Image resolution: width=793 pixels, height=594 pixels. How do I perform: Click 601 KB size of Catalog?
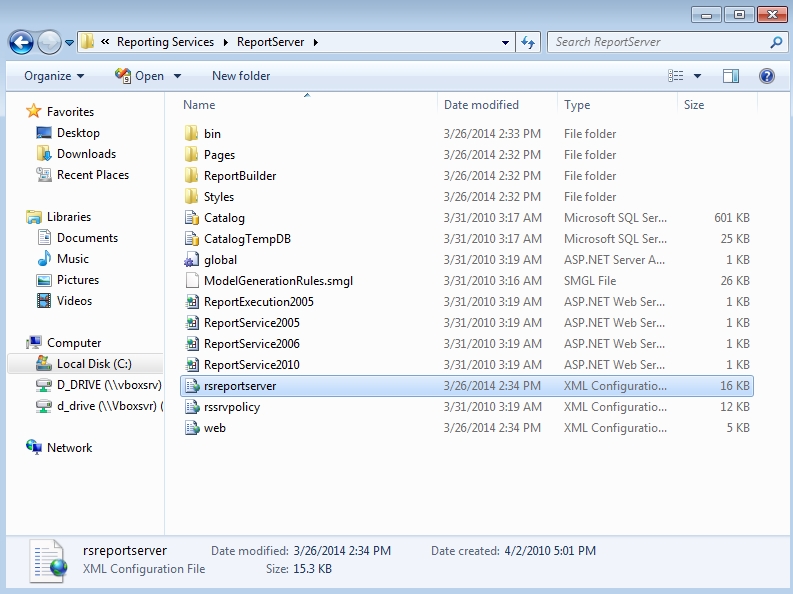coord(732,218)
